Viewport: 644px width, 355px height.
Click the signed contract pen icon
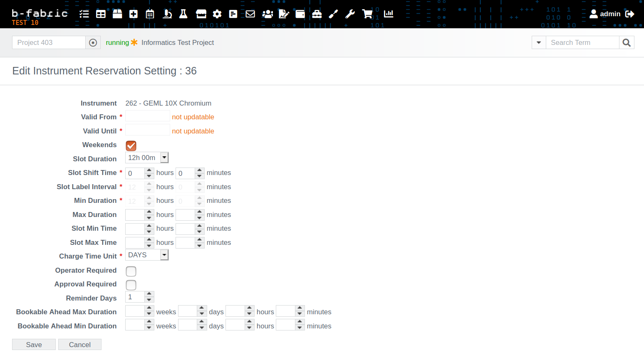coord(284,14)
